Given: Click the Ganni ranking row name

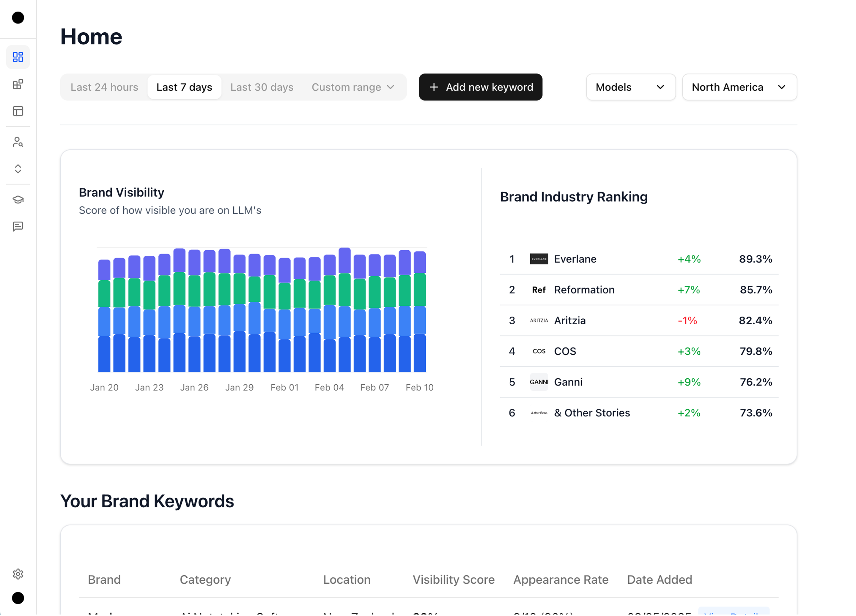Looking at the screenshot, I should [569, 383].
